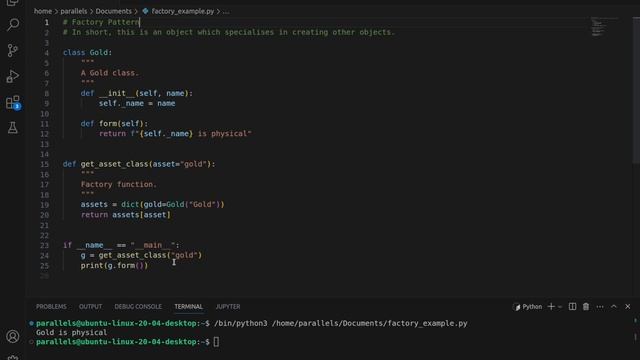This screenshot has height=360, width=640.
Task: Switch to the JUPYTER panel tab
Action: point(228,307)
